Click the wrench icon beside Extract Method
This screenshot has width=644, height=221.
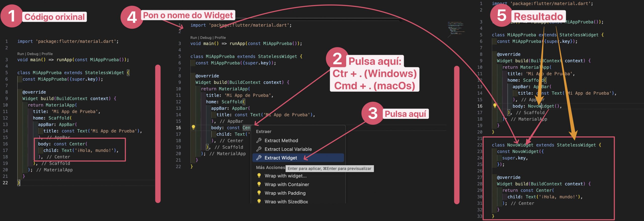tap(259, 140)
